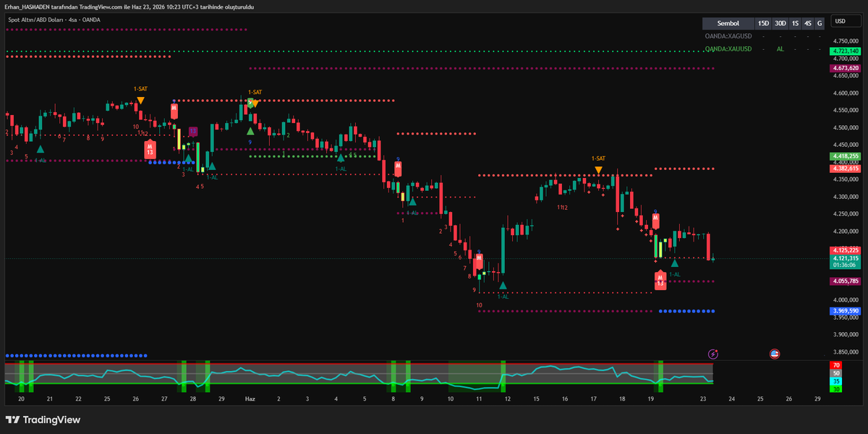868x434 pixels.
Task: Click the magenta 4.673,620 price label
Action: click(846, 68)
